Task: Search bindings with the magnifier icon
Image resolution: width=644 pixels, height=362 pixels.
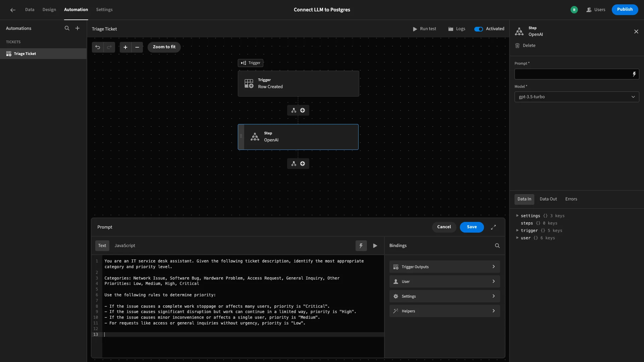Action: (497, 246)
